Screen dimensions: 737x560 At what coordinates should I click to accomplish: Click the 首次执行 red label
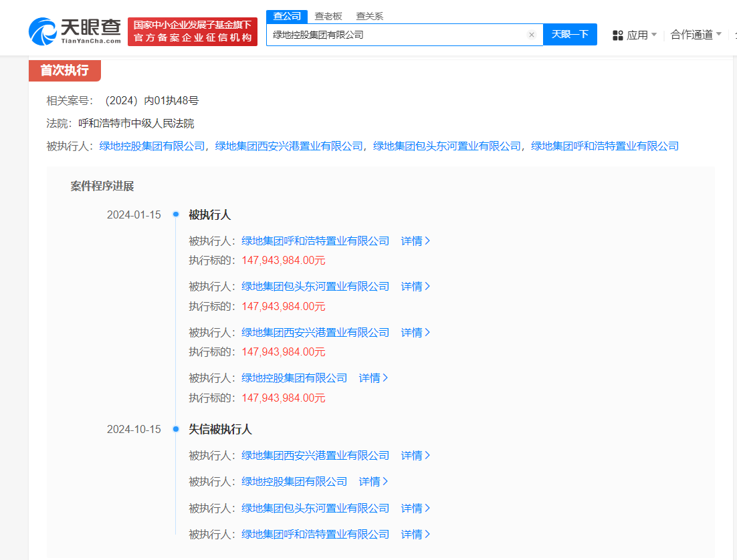tap(65, 70)
